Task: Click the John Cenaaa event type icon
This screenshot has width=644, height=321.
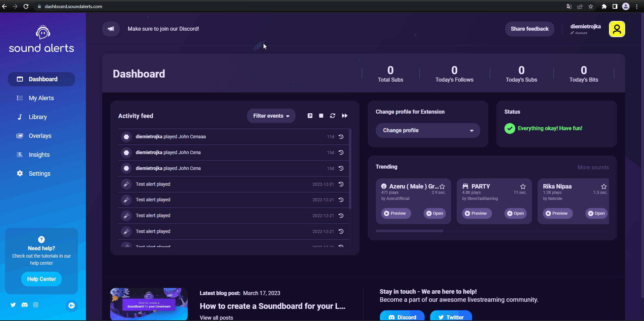Action: pos(126,137)
